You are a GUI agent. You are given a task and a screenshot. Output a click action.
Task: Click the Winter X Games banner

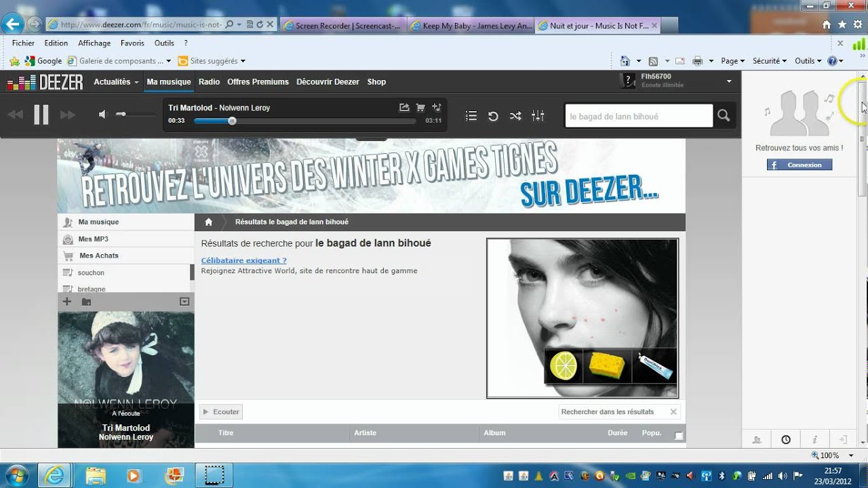371,176
